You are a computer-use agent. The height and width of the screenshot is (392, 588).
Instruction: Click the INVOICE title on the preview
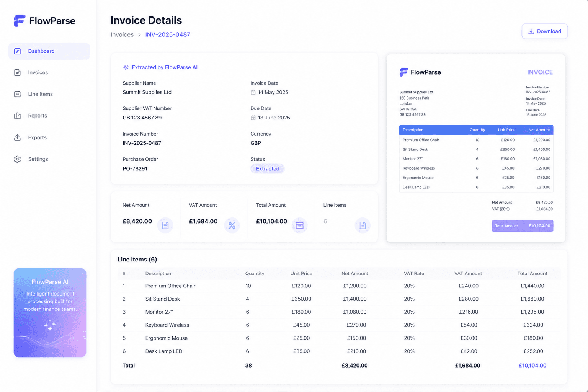click(540, 72)
